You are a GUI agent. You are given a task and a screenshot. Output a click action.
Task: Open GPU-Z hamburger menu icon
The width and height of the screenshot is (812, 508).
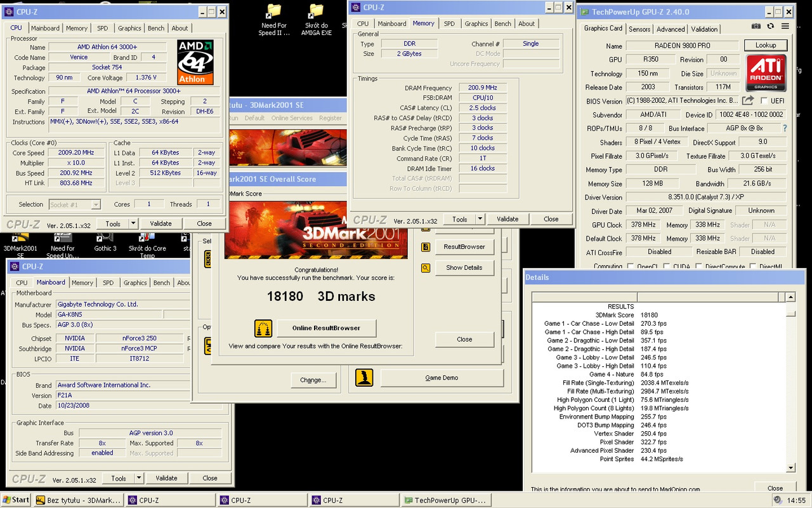[785, 26]
